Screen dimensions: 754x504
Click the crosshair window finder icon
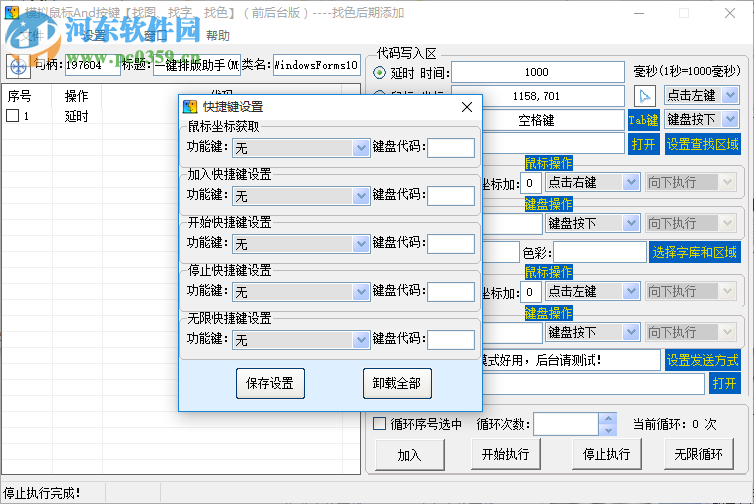point(18,67)
